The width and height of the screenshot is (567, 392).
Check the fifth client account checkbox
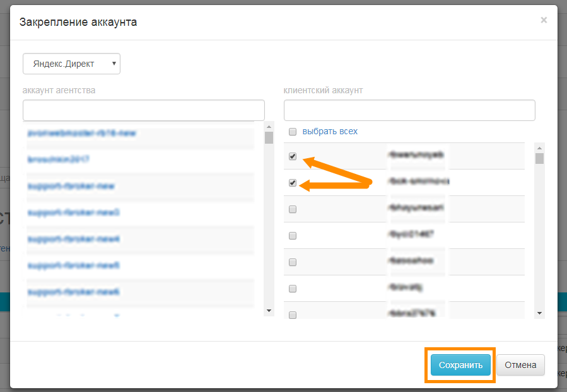tap(293, 262)
